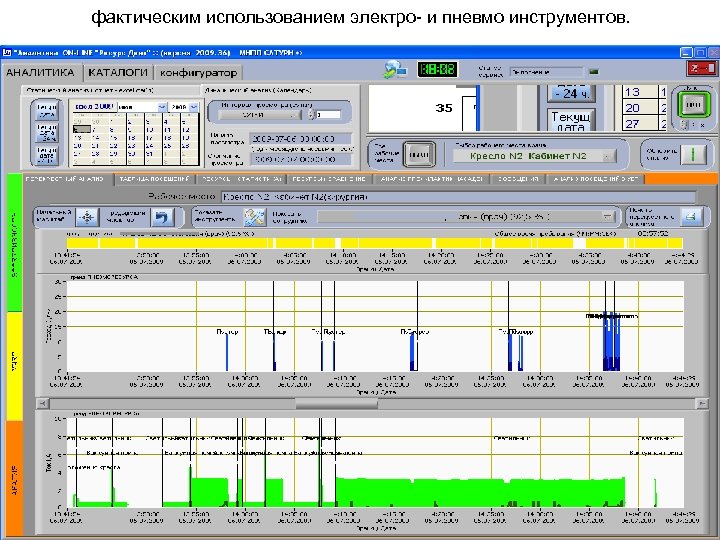The image size is (720, 540).
Task: Open the seventh sub-tab (visit analysis report)
Action: (x=596, y=179)
